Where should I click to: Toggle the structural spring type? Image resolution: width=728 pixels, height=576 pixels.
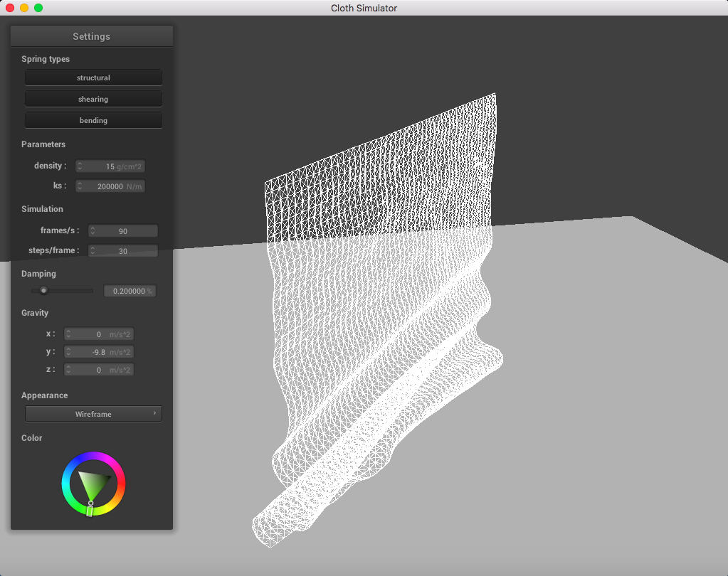coord(93,78)
